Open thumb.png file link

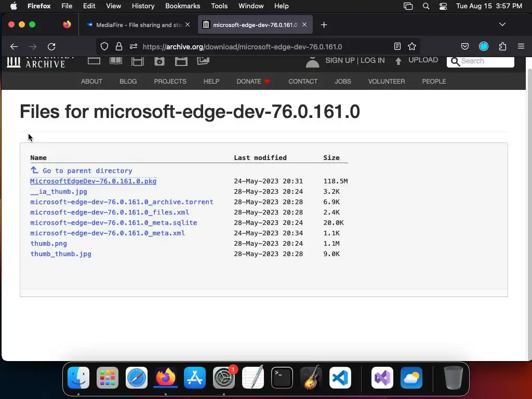[x=48, y=244]
